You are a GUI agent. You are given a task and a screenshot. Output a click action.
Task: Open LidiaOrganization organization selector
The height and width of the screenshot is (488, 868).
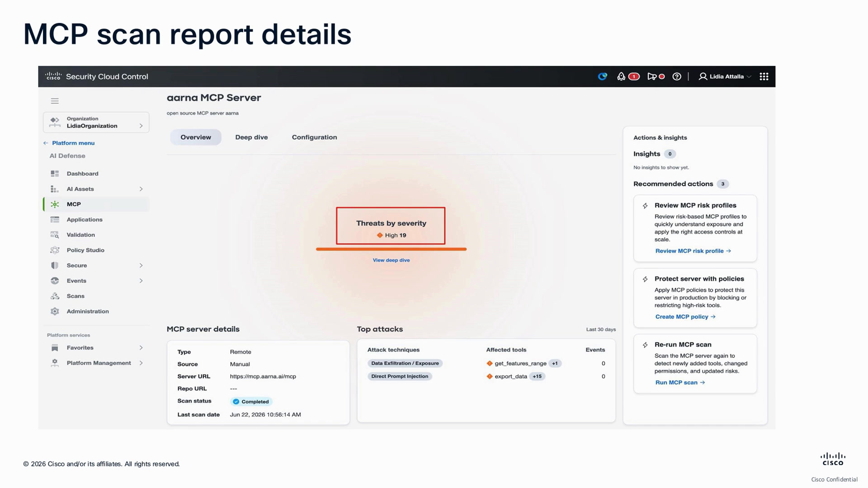(96, 122)
